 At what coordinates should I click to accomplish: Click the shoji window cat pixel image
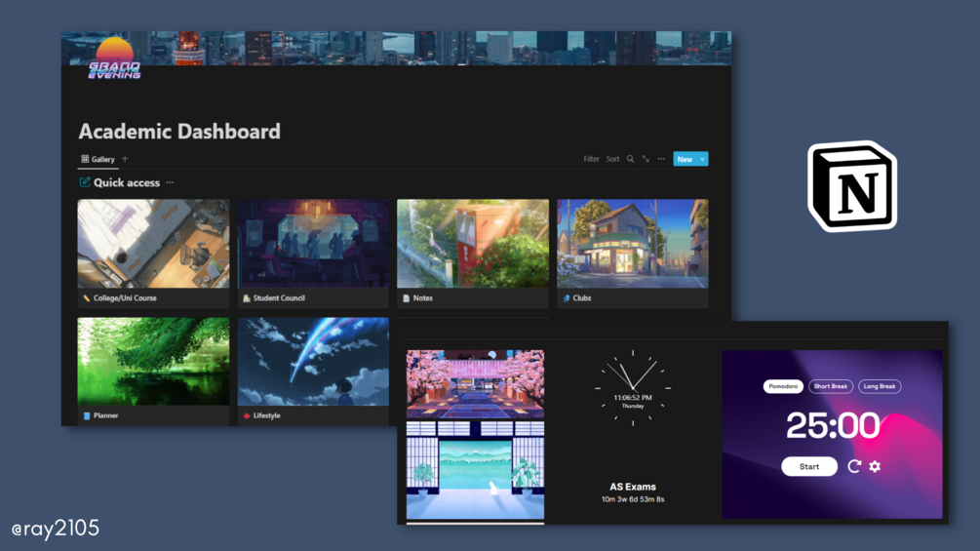point(475,470)
